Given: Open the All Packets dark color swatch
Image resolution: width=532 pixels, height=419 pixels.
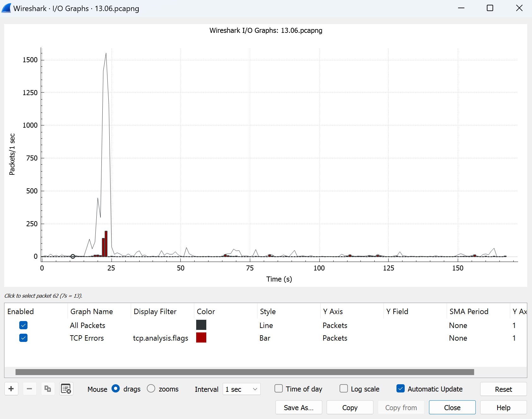Looking at the screenshot, I should coord(201,325).
